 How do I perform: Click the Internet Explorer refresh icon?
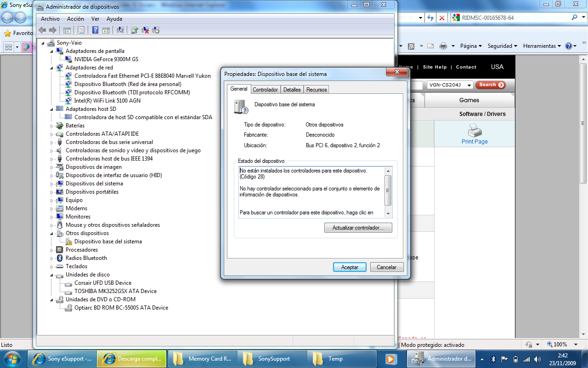[430, 17]
